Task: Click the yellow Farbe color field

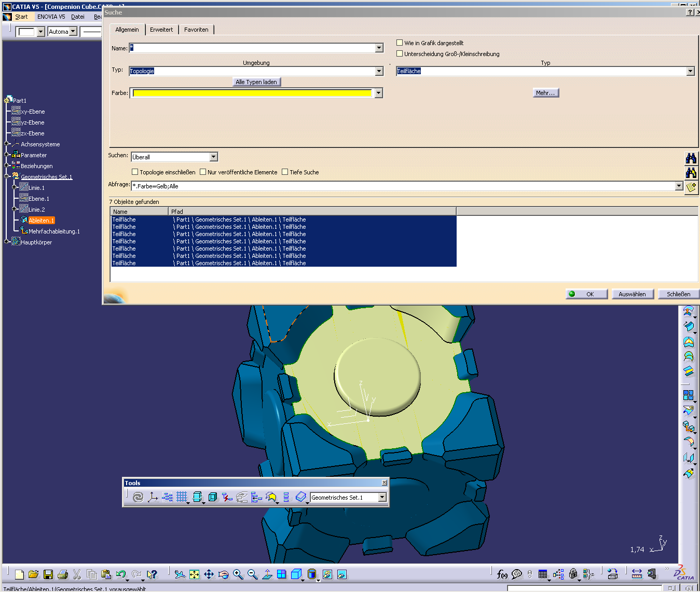Action: 252,93
